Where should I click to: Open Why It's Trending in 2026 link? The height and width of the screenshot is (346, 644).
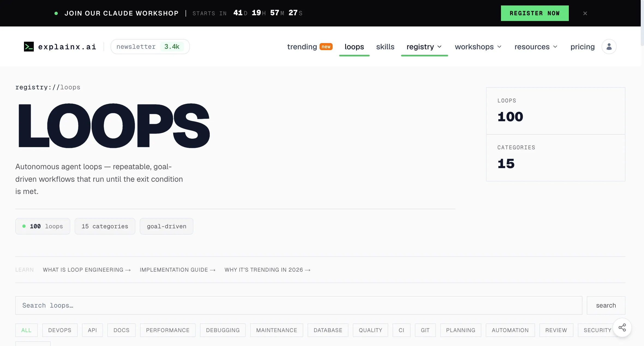tap(268, 270)
